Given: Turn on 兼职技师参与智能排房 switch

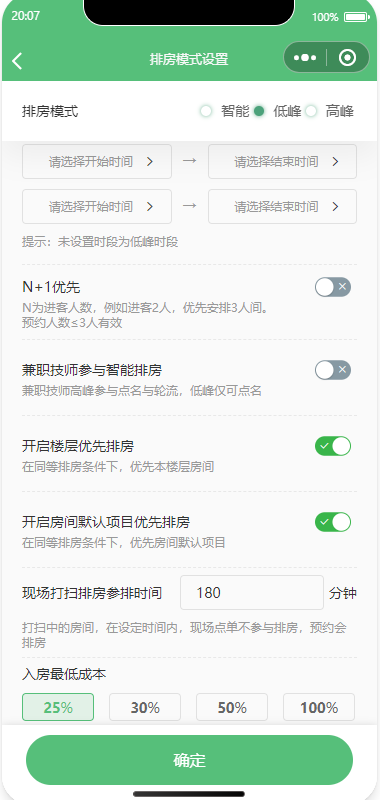Looking at the screenshot, I should click(333, 370).
